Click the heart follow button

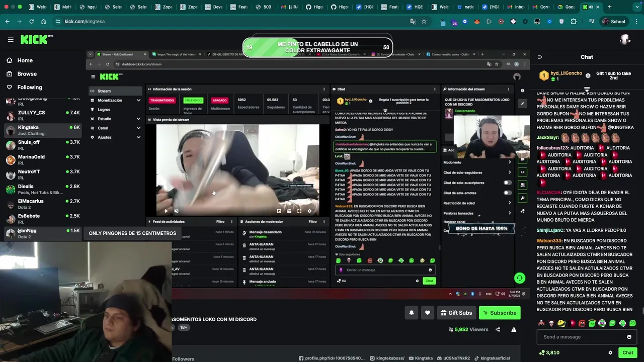click(428, 313)
